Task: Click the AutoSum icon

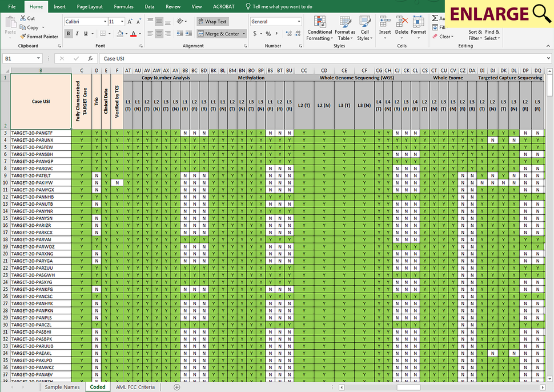Action: coord(434,17)
